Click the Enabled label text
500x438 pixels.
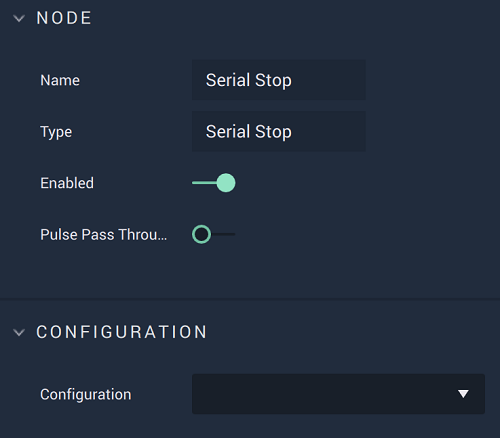67,183
